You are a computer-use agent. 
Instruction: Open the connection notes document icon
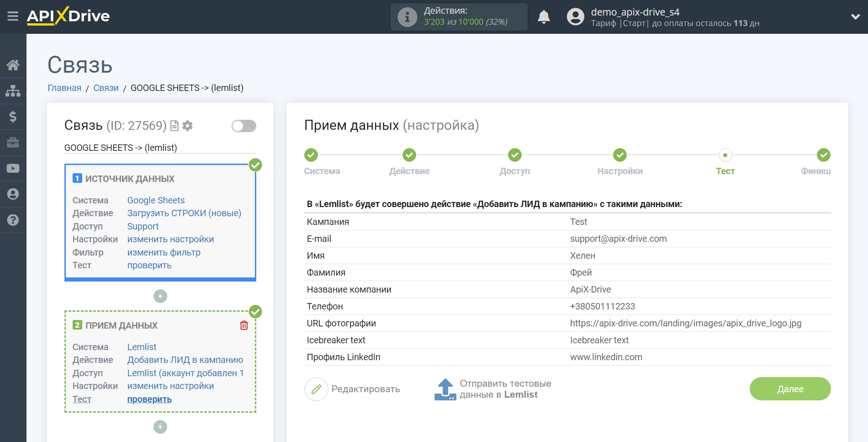[x=174, y=126]
